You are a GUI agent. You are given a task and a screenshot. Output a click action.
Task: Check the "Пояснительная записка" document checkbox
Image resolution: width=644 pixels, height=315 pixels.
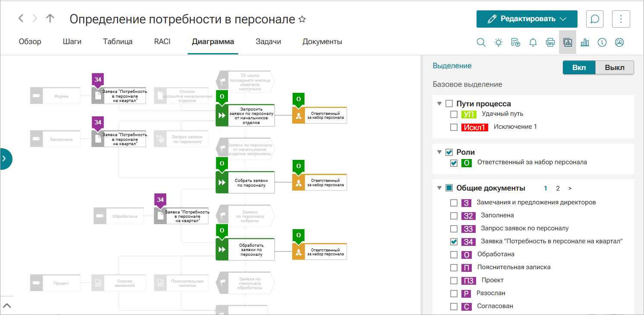454,267
